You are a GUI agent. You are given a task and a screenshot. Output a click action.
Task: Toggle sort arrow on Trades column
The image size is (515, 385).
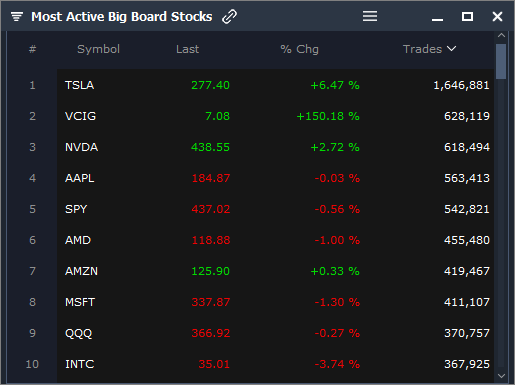451,49
